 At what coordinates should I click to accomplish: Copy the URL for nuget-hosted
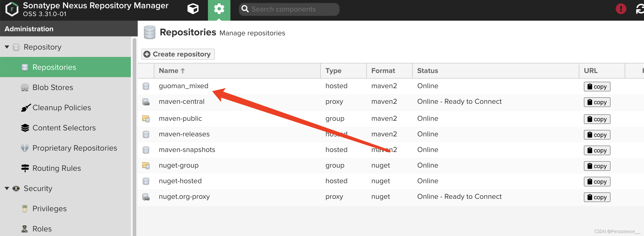pyautogui.click(x=597, y=182)
